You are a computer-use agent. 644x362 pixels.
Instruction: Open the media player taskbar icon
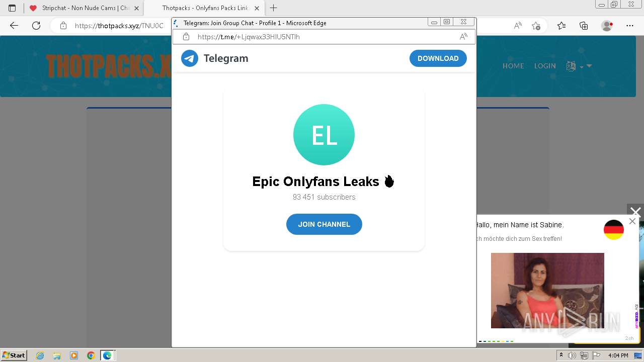tap(74, 355)
